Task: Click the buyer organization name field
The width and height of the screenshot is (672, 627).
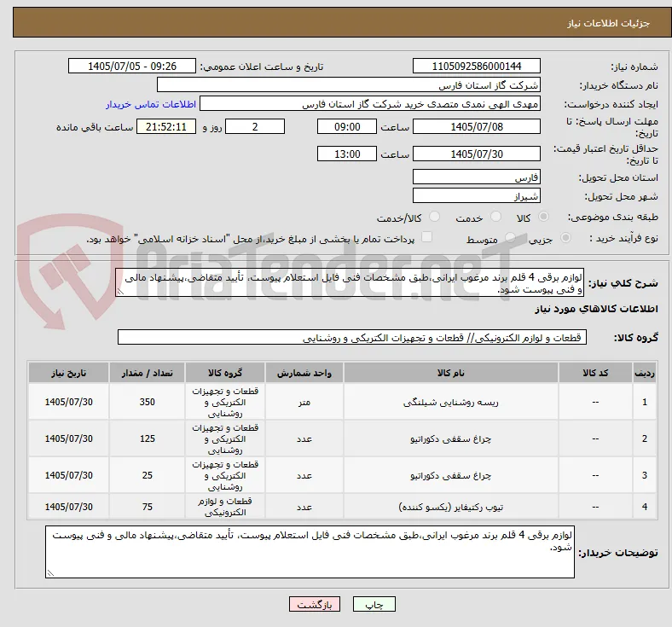Action: click(349, 84)
